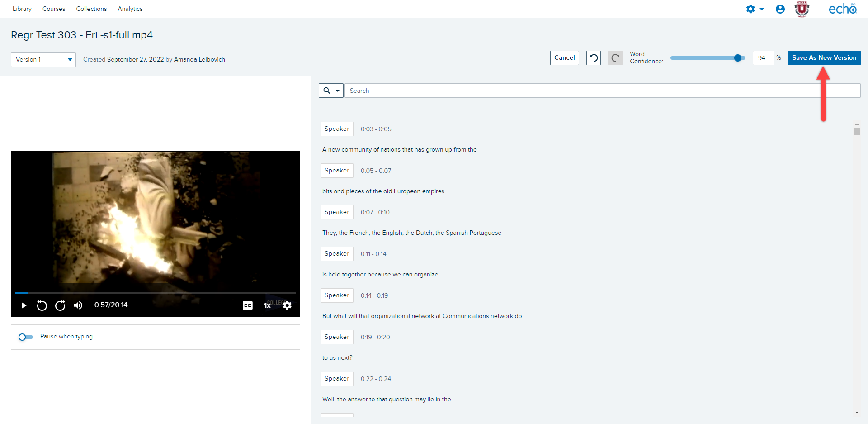This screenshot has height=424, width=868.
Task: Play the video
Action: click(x=24, y=305)
